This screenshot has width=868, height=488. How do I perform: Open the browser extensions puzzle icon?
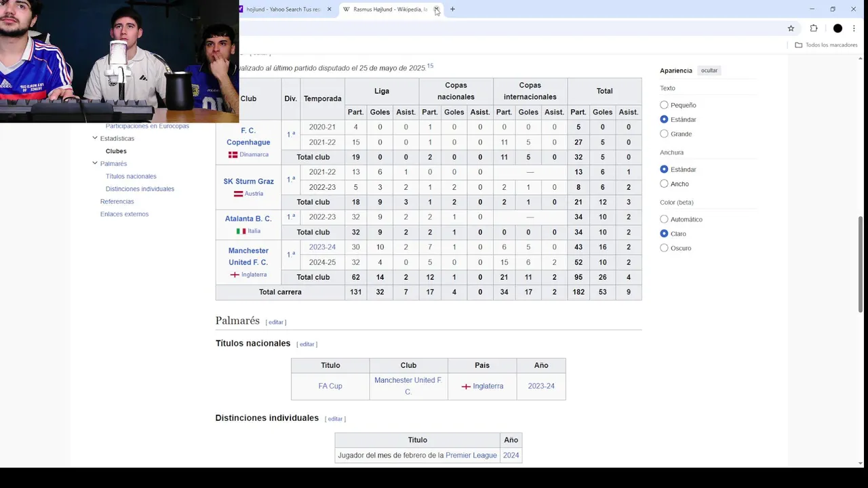point(814,28)
